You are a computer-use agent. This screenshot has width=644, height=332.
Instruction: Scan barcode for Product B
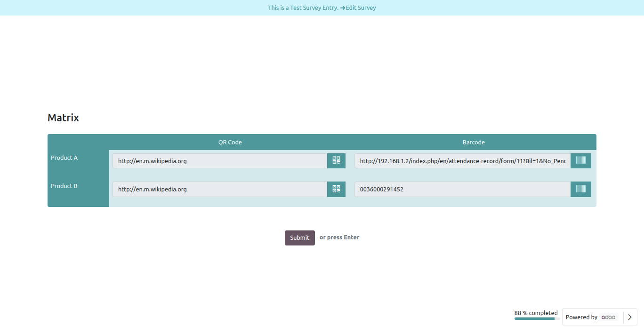(x=581, y=189)
